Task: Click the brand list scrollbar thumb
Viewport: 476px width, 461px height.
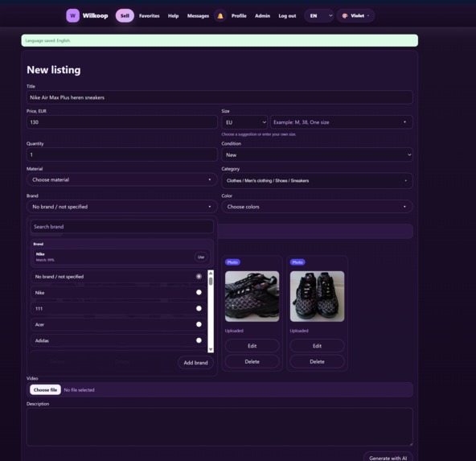Action: [211, 282]
